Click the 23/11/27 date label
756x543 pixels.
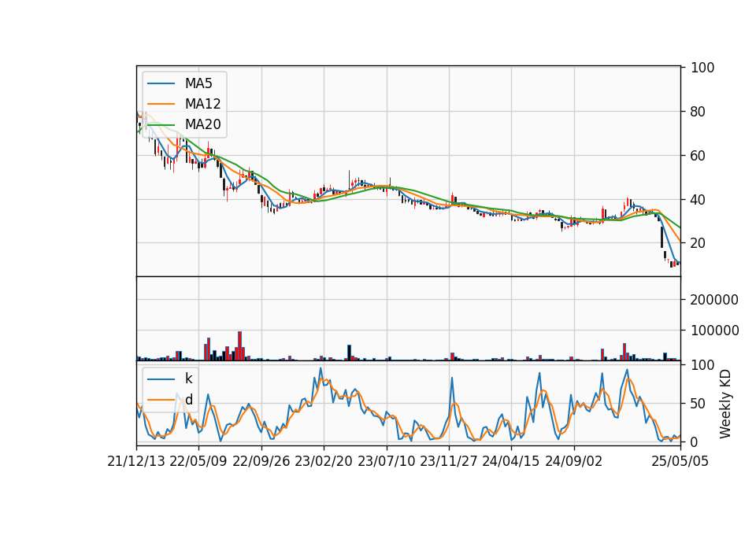(x=448, y=461)
